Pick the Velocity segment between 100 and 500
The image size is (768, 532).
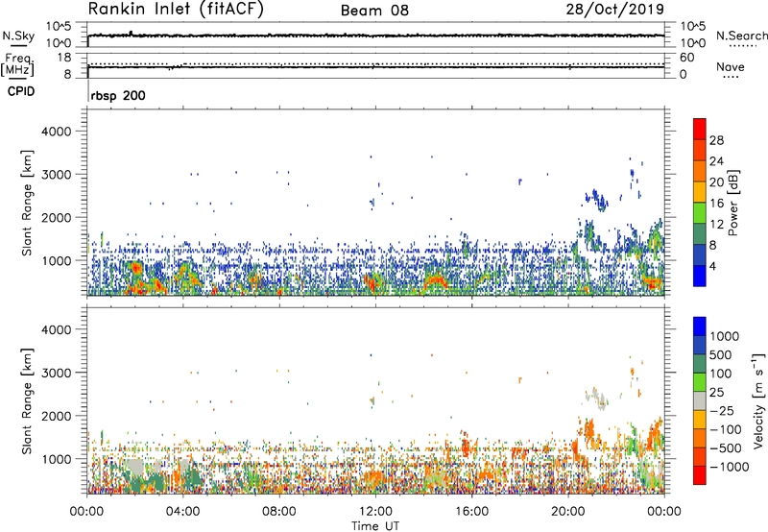(700, 364)
